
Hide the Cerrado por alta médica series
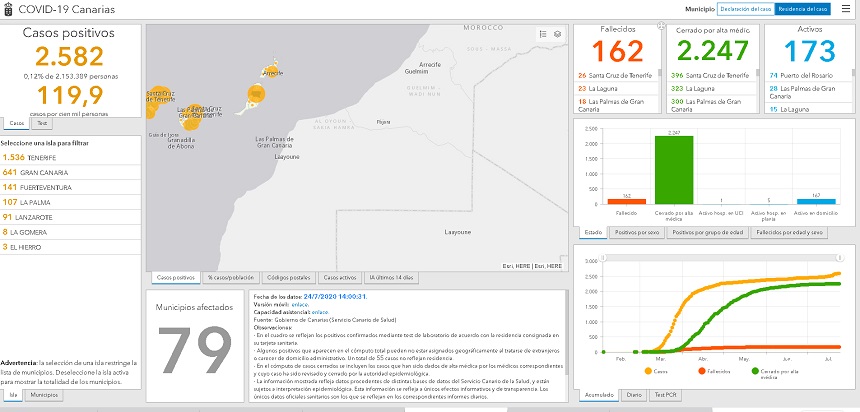[x=755, y=370]
